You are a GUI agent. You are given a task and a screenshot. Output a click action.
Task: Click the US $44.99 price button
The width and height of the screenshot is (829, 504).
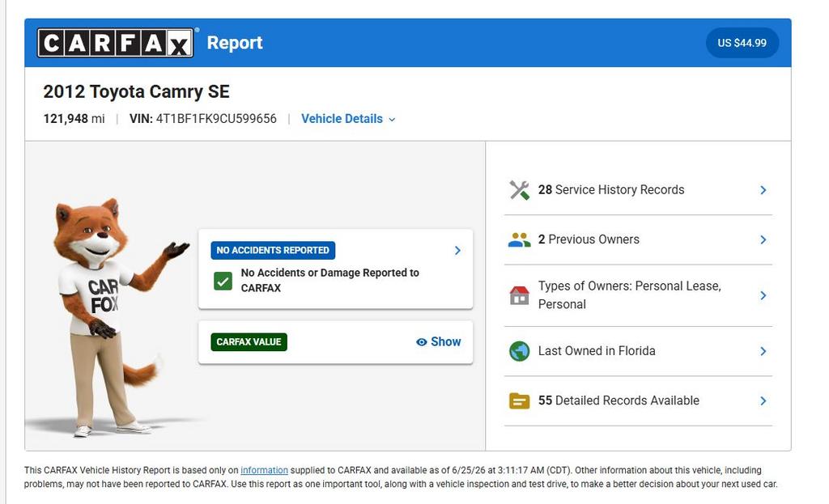point(742,43)
